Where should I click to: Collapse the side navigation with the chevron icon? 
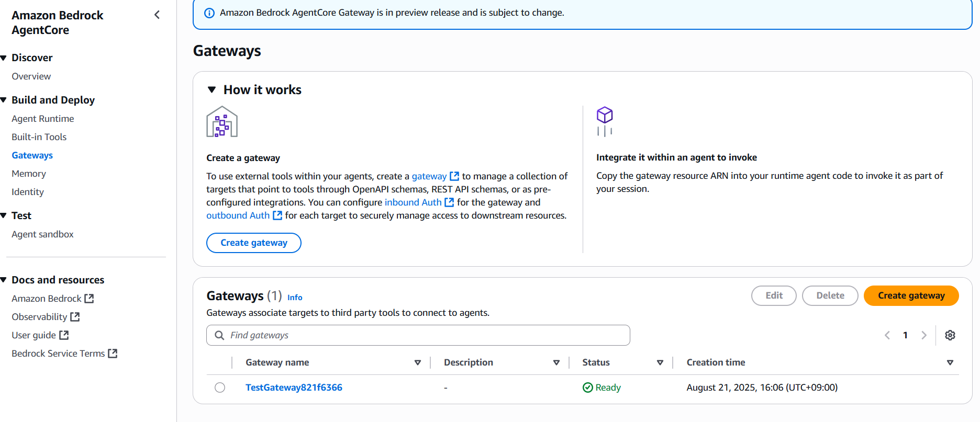pyautogui.click(x=157, y=15)
